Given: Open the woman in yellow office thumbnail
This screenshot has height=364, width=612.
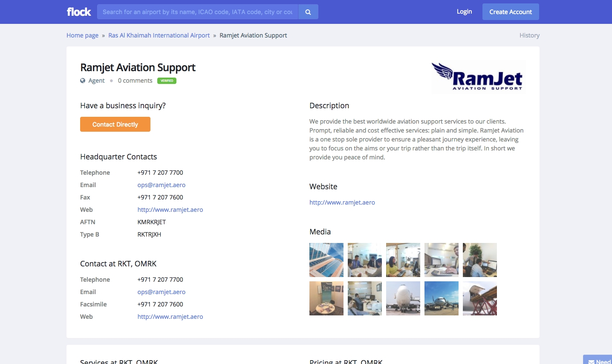Looking at the screenshot, I should 403,260.
